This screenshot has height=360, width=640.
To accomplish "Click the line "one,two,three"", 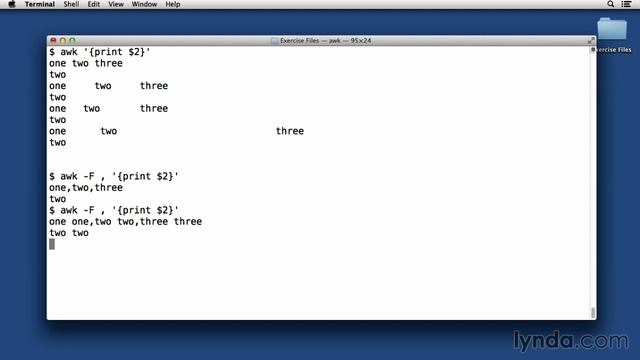I will click(86, 188).
